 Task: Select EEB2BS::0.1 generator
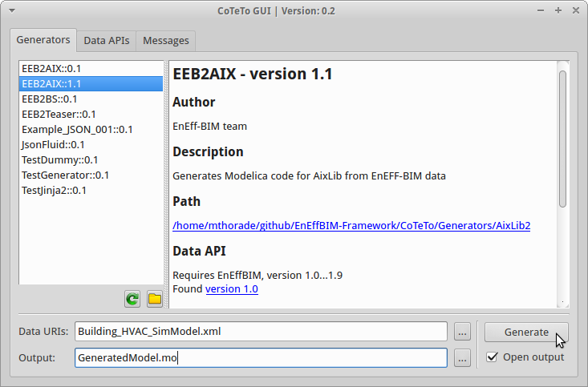point(91,99)
